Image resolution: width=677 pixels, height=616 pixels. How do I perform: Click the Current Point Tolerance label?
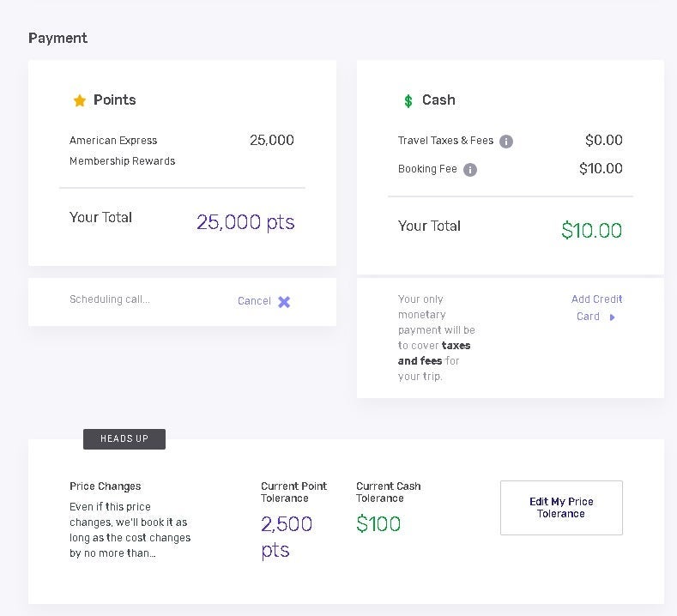point(293,492)
